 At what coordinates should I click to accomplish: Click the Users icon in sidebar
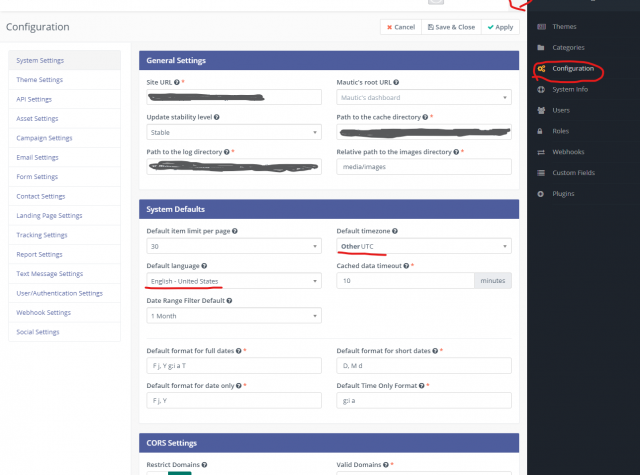coord(541,110)
